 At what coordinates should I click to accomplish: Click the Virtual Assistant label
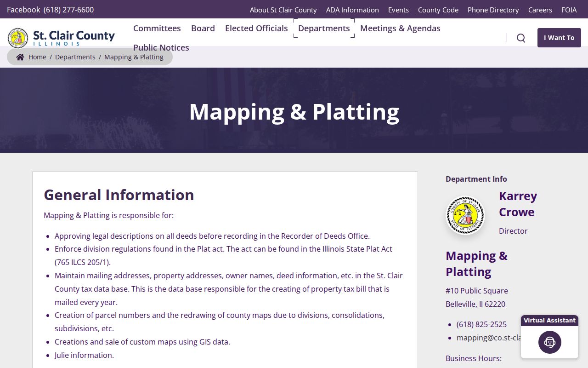pos(549,320)
